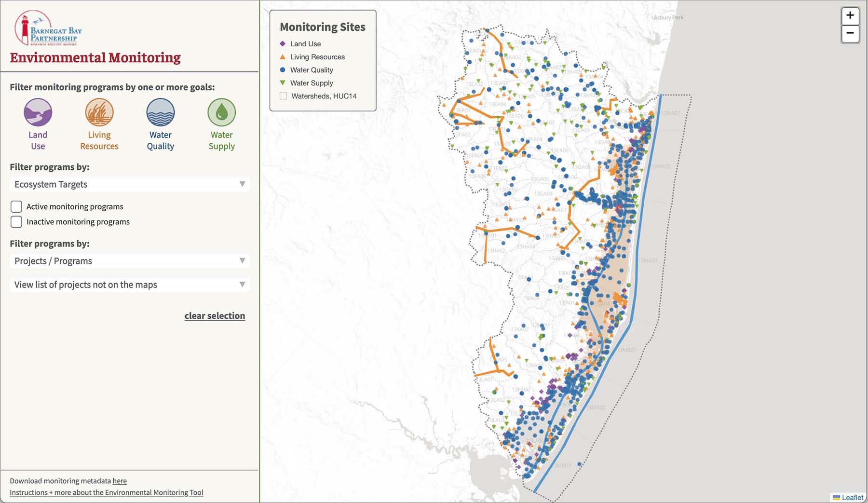Open the Leaflet attribution link
Screen dimensions: 868x503
point(852,497)
